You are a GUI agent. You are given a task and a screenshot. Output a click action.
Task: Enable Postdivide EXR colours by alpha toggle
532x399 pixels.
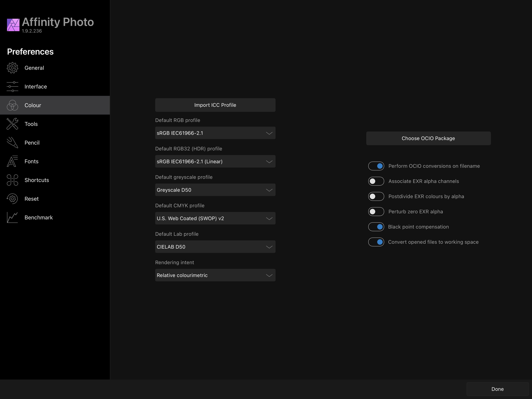click(376, 196)
